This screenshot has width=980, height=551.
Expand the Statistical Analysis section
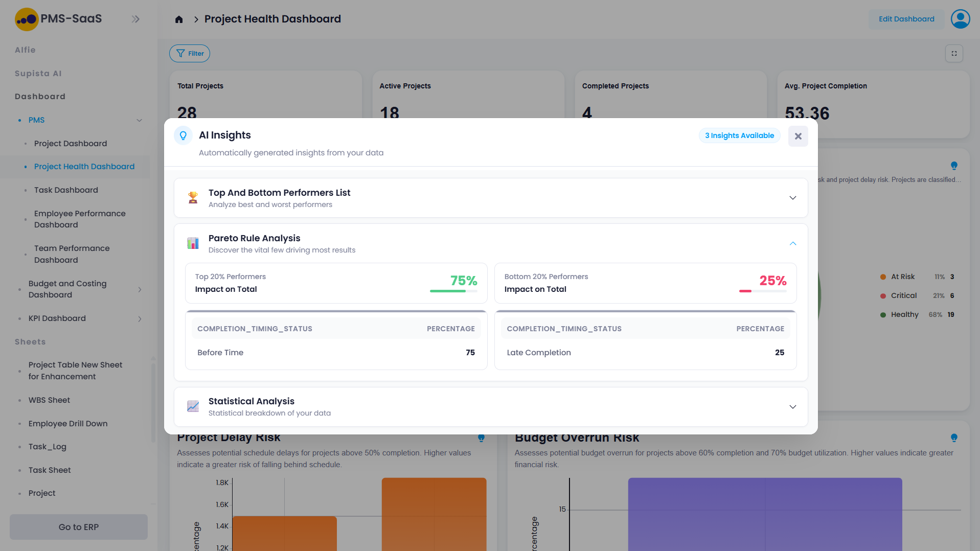(x=792, y=407)
